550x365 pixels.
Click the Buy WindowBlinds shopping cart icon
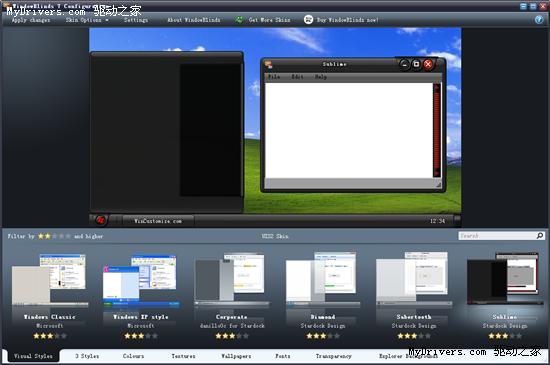308,20
